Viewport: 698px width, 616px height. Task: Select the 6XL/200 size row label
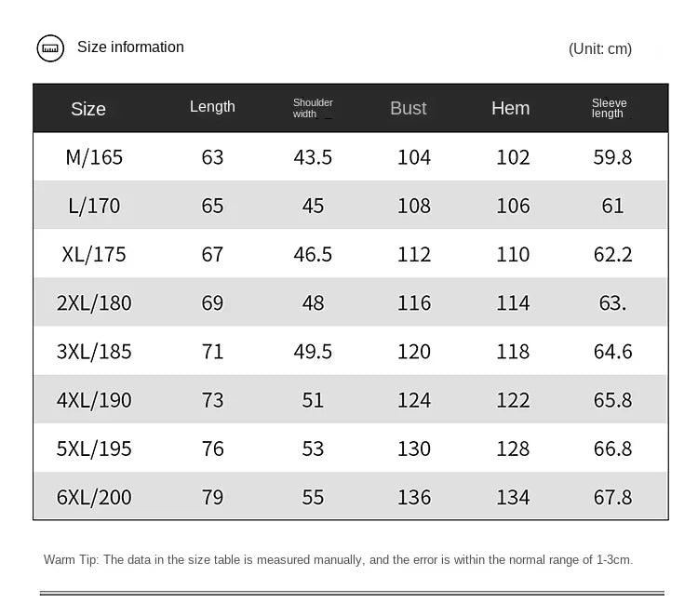(94, 497)
